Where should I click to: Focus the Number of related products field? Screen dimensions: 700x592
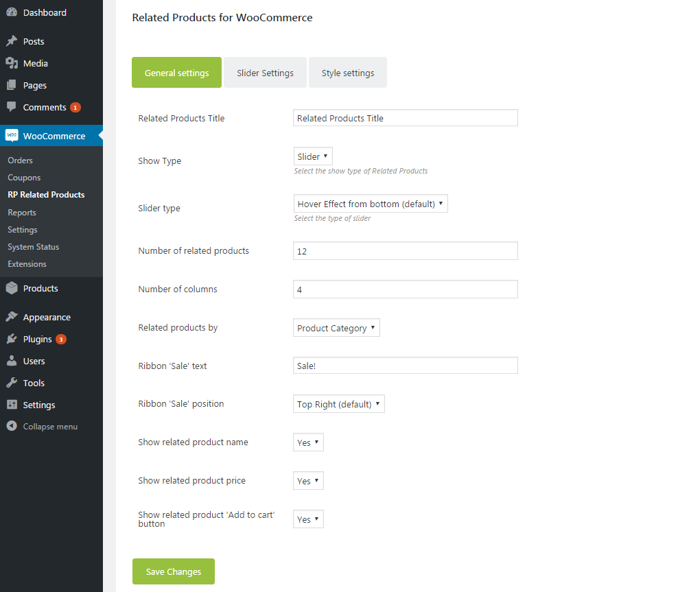coord(406,250)
